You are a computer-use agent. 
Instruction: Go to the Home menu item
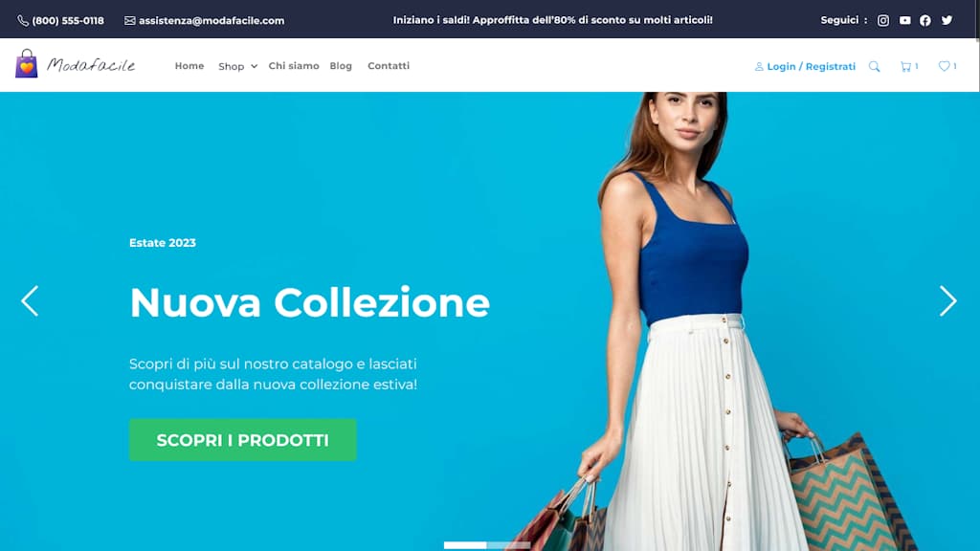coord(189,66)
